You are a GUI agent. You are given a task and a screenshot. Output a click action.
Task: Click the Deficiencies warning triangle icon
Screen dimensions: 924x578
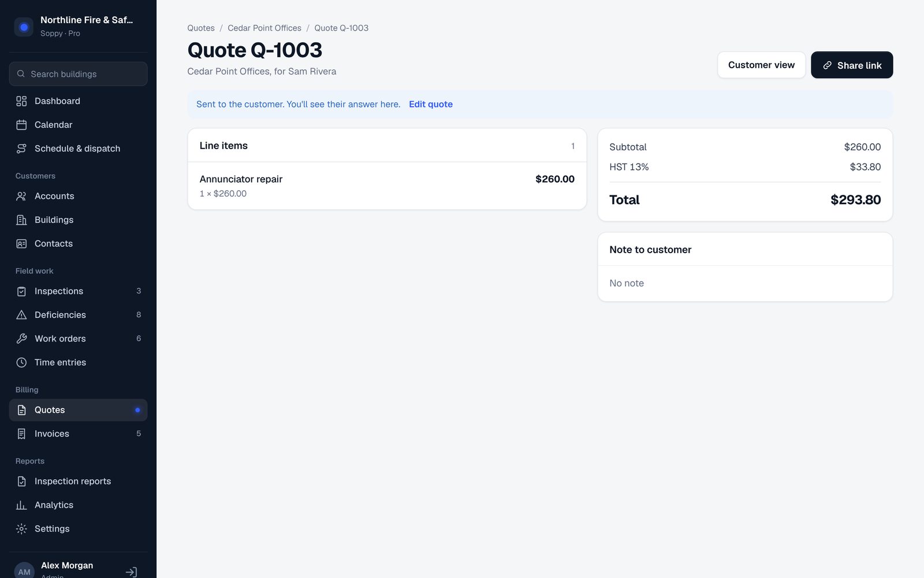point(21,315)
